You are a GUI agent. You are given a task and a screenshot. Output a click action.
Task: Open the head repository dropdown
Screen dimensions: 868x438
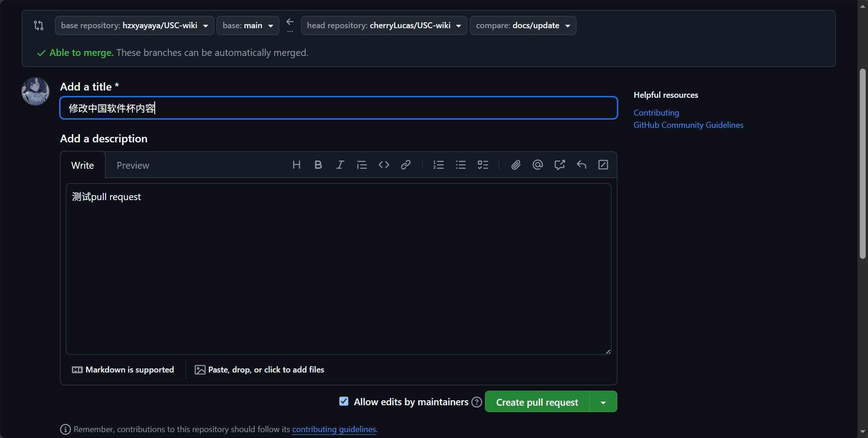(x=384, y=25)
